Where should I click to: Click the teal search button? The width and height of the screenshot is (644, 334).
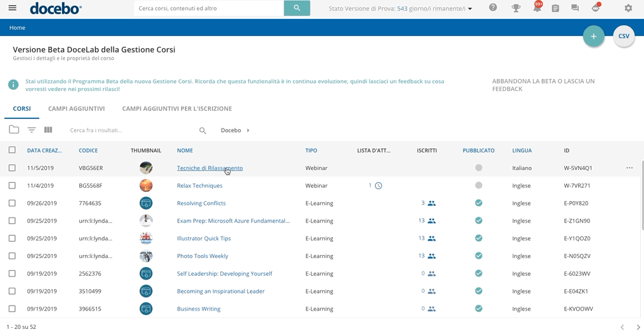tap(297, 8)
